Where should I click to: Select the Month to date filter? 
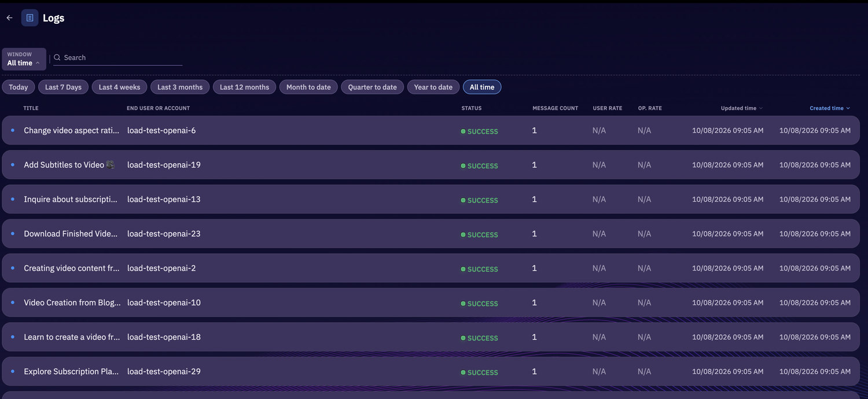[308, 87]
